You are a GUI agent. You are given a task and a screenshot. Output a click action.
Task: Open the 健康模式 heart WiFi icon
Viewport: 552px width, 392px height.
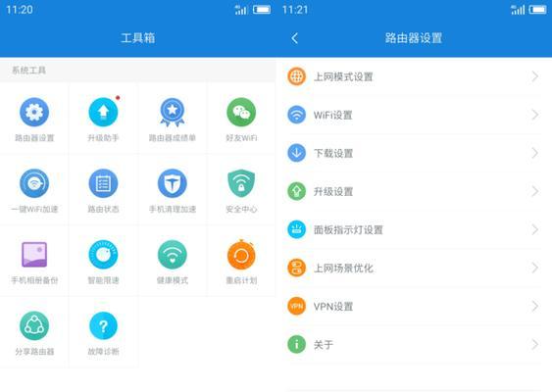coord(173,255)
